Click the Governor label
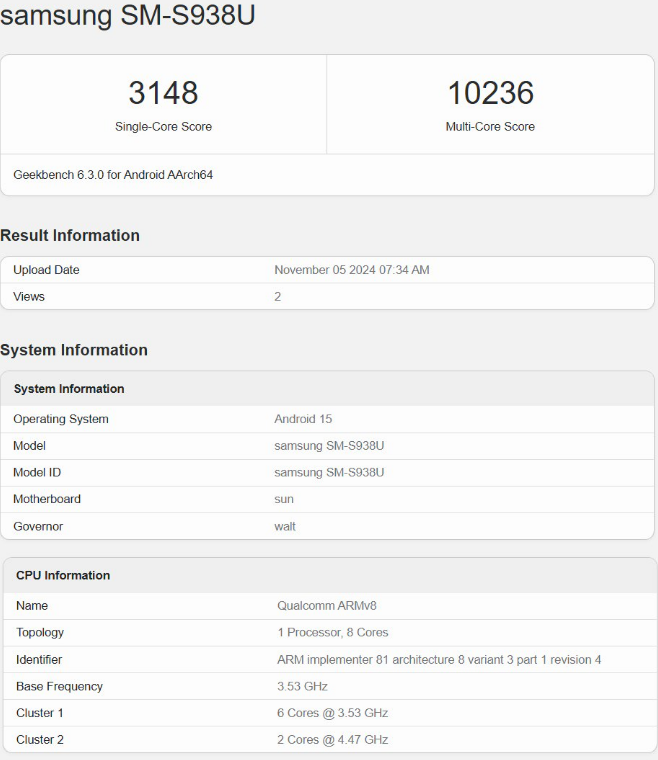 pyautogui.click(x=38, y=526)
